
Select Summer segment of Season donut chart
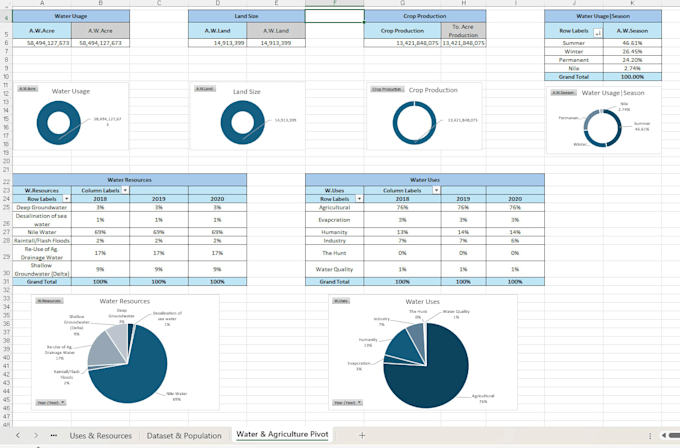(x=618, y=128)
